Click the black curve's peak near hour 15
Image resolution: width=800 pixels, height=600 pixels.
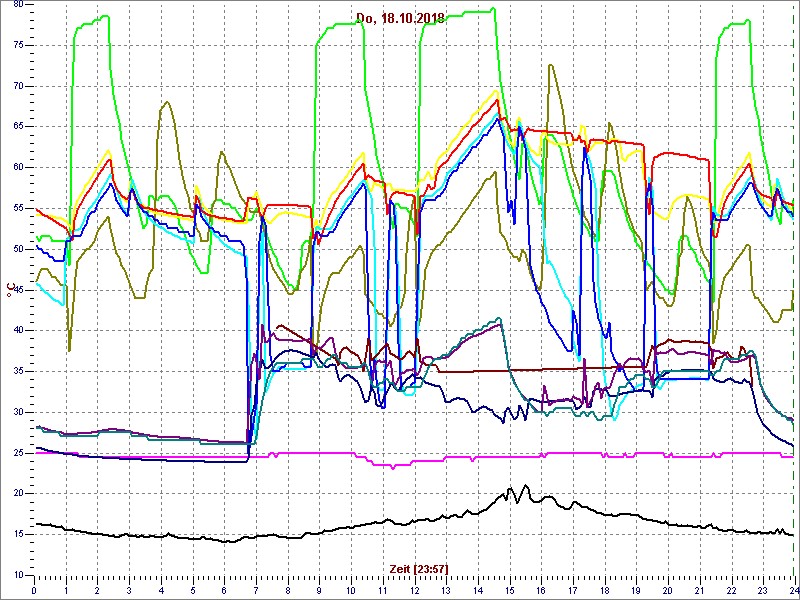[511, 488]
